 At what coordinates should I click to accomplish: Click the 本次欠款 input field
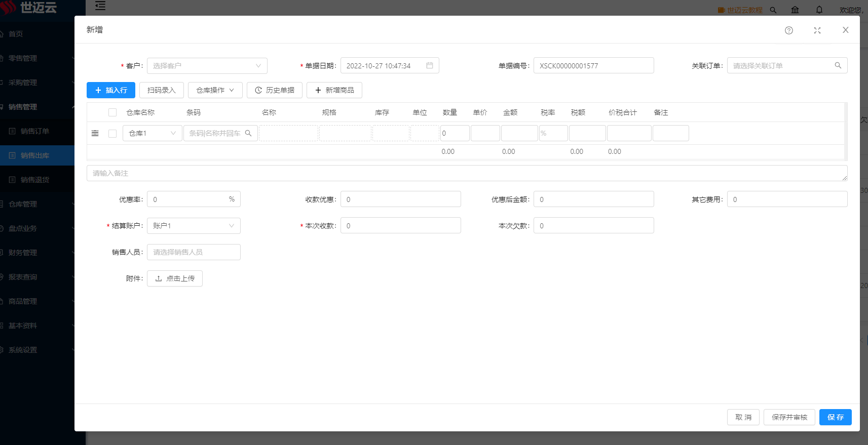point(594,226)
